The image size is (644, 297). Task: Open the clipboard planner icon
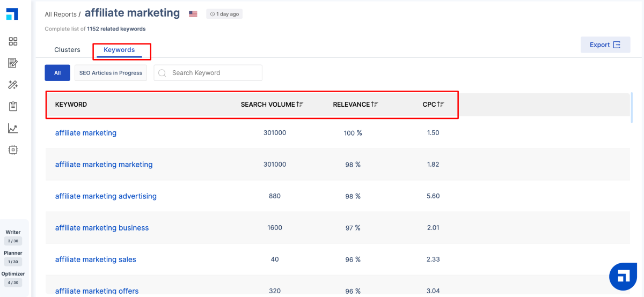(13, 107)
